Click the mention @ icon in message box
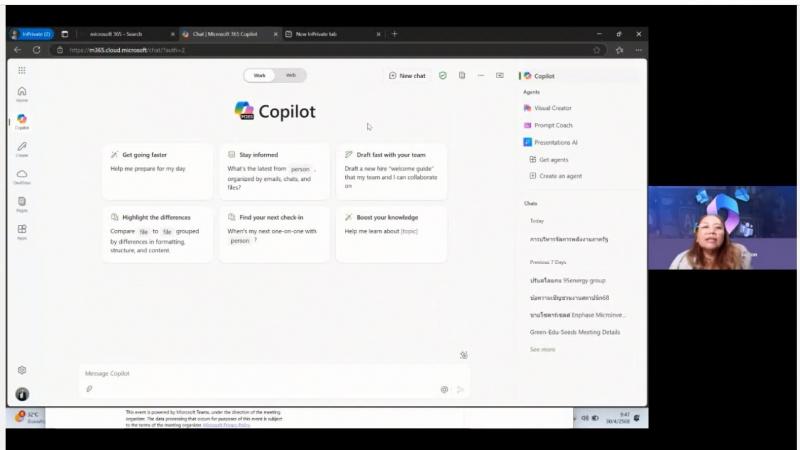The width and height of the screenshot is (800, 450). click(444, 389)
